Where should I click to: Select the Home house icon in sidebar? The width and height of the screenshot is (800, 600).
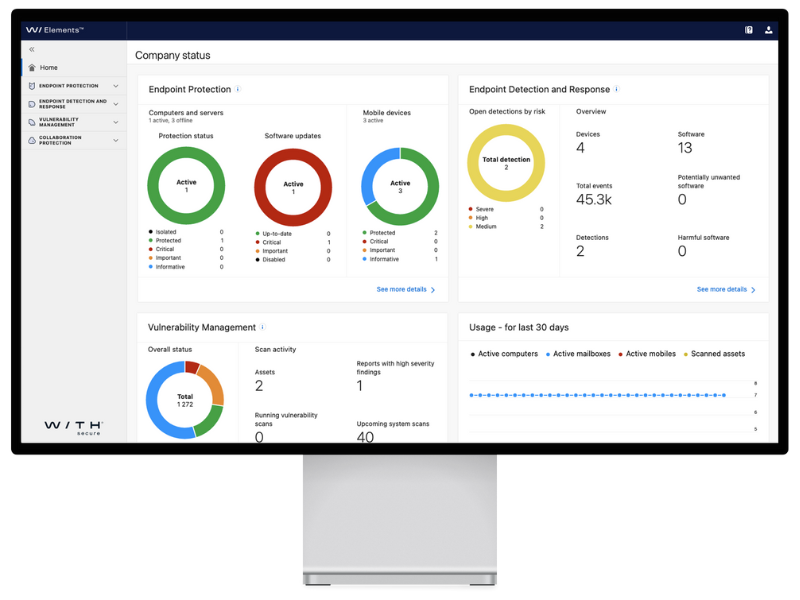(x=32, y=67)
